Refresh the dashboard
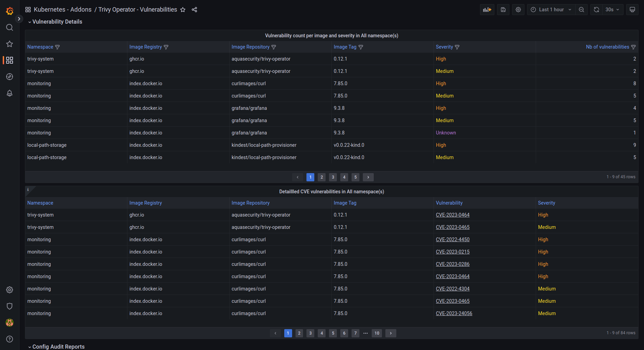644x350 pixels. tap(597, 10)
